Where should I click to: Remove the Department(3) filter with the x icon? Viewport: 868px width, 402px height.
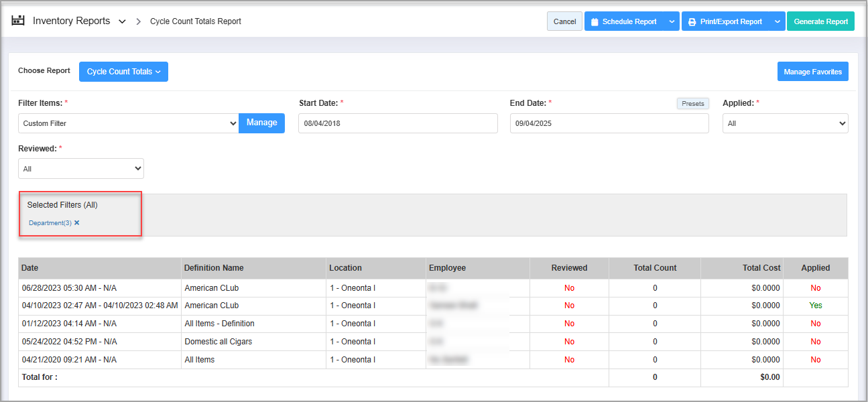(77, 223)
